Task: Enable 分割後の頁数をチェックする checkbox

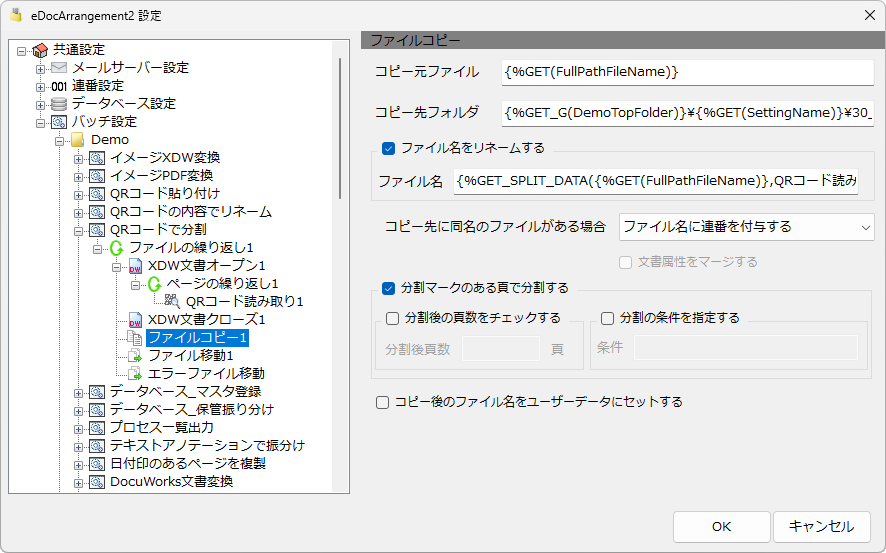Action: tap(392, 318)
